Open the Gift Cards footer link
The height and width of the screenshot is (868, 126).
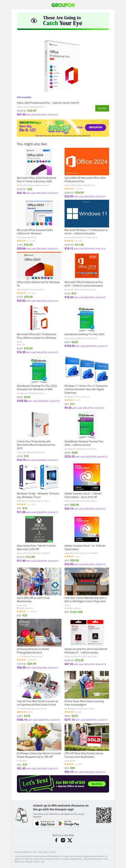click(x=43, y=852)
